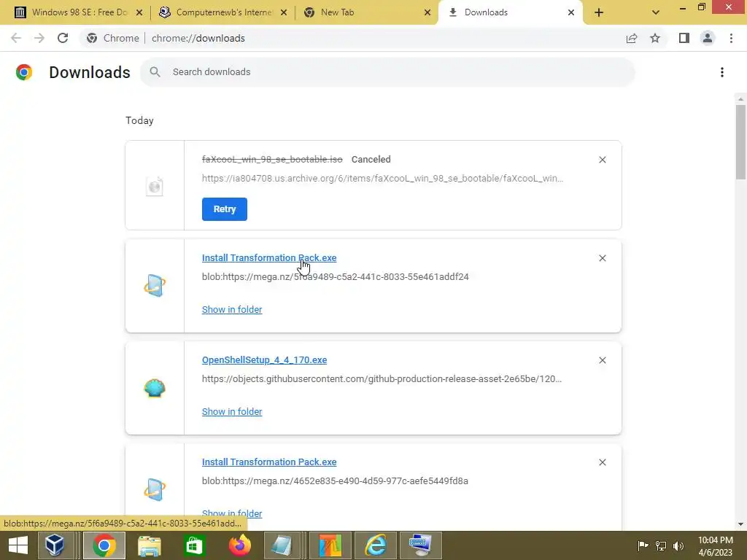Image resolution: width=747 pixels, height=560 pixels.
Task: Click the Transformation Pack taskbar icon
Action: [x=282, y=545]
